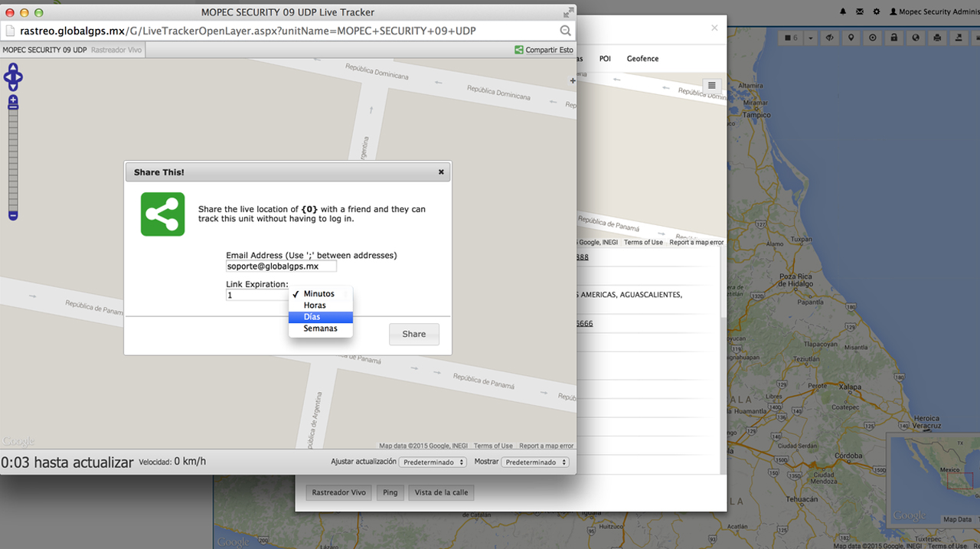Open the Mostrar dropdown
Screen dimensions: 980x549
click(x=536, y=462)
